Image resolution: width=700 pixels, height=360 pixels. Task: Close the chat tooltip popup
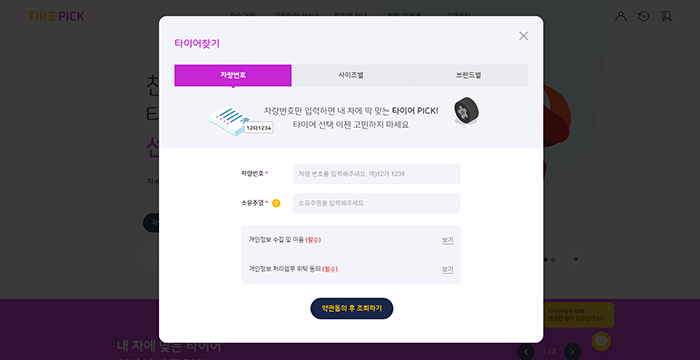608,308
